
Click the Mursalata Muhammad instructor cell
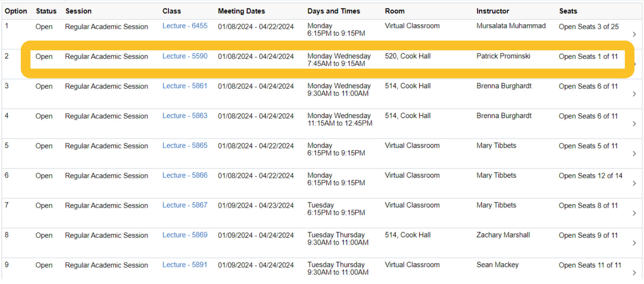pos(511,26)
